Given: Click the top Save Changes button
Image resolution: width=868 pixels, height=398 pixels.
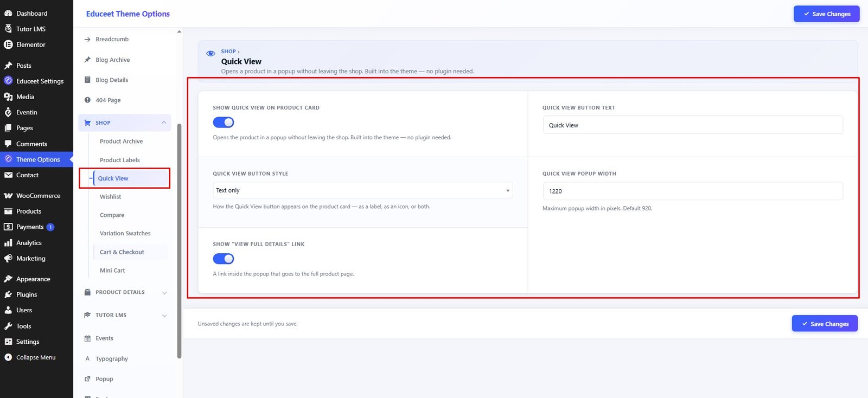Looking at the screenshot, I should [826, 14].
